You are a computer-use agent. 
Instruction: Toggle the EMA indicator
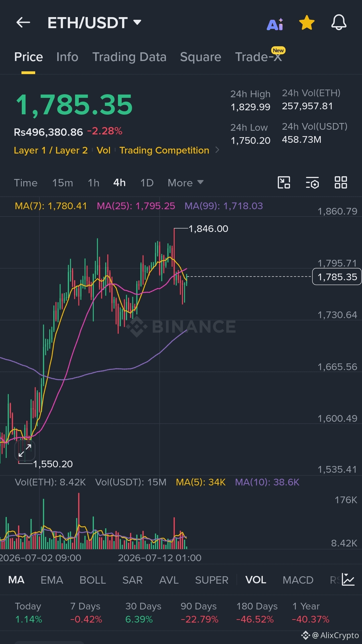point(52,580)
